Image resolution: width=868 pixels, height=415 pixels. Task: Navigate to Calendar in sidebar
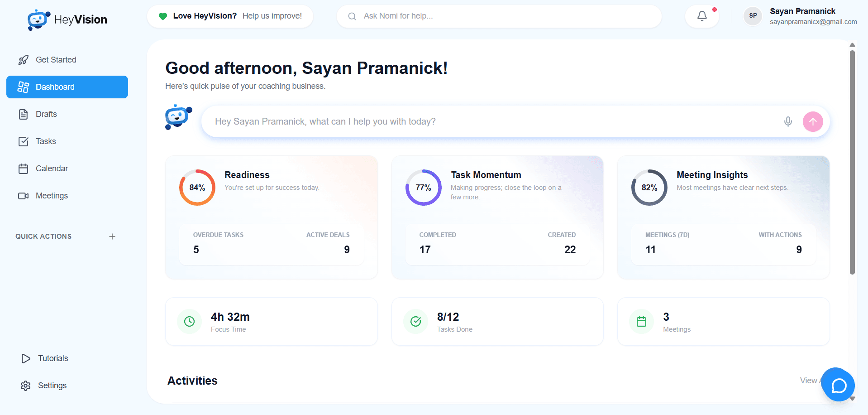tap(52, 169)
